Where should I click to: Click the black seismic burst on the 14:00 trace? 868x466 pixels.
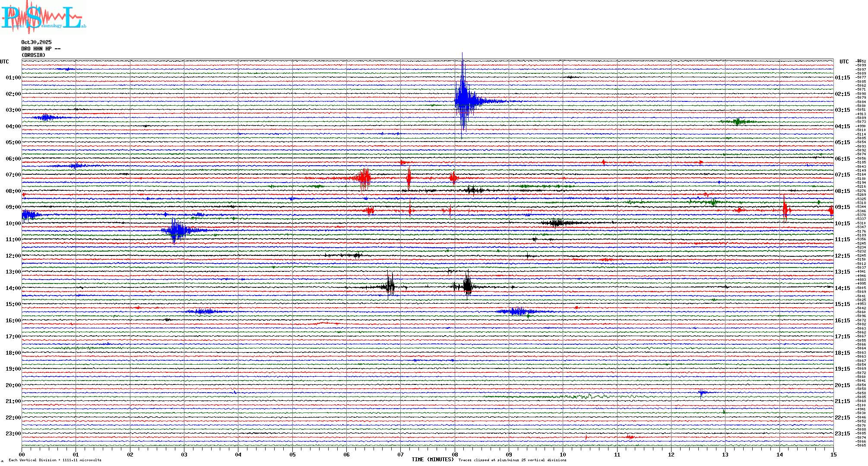[x=467, y=286]
